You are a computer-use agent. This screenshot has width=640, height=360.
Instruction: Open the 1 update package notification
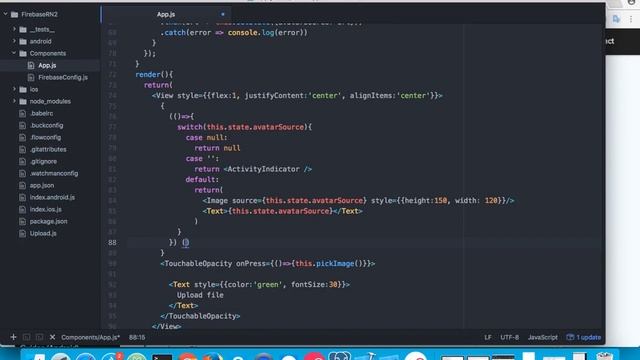[584, 337]
